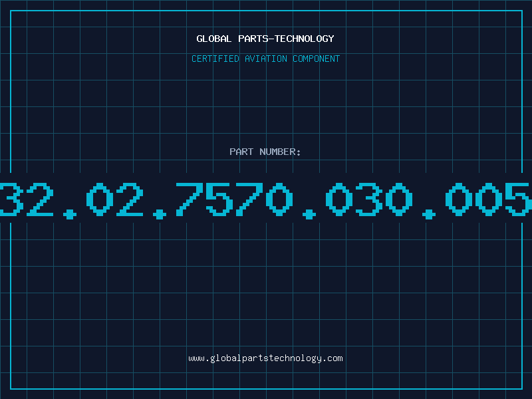Image resolution: width=532 pixels, height=399 pixels.
Task: Click the word PART in the label
Action: 241,152
